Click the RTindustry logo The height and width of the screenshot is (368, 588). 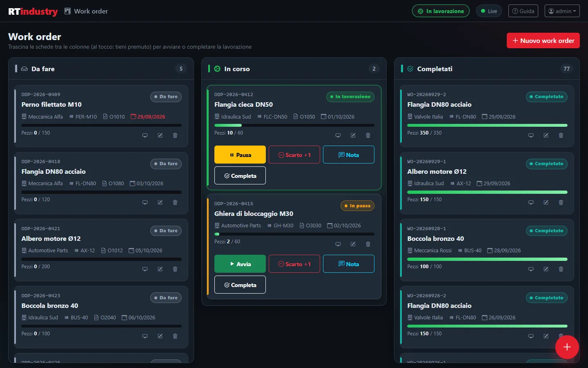pos(33,11)
